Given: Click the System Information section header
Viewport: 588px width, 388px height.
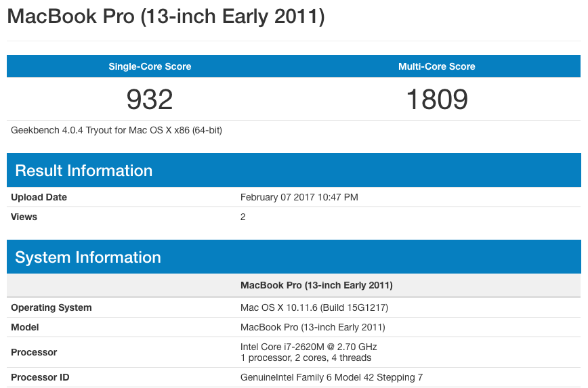Looking at the screenshot, I should point(88,257).
